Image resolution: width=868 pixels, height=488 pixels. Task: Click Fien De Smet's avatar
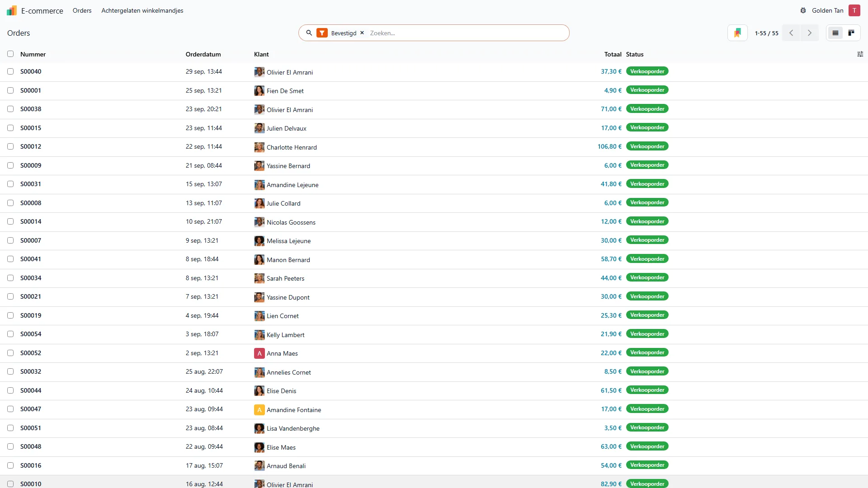(259, 91)
